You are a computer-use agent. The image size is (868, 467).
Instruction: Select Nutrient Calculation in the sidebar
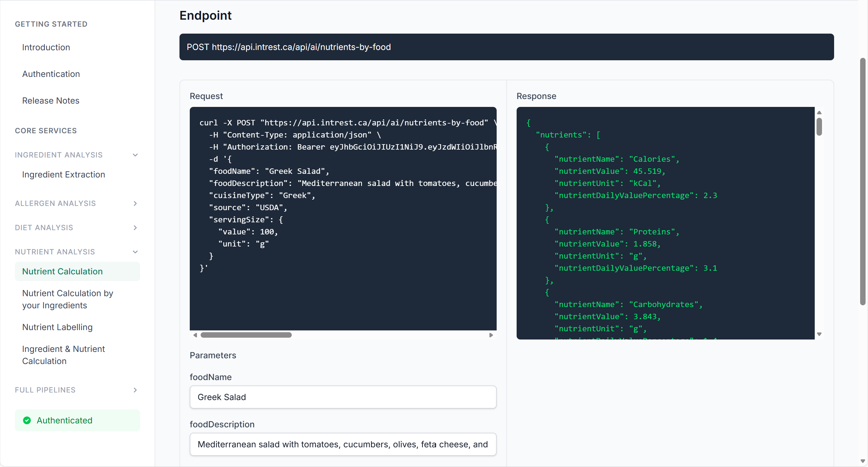coord(62,271)
